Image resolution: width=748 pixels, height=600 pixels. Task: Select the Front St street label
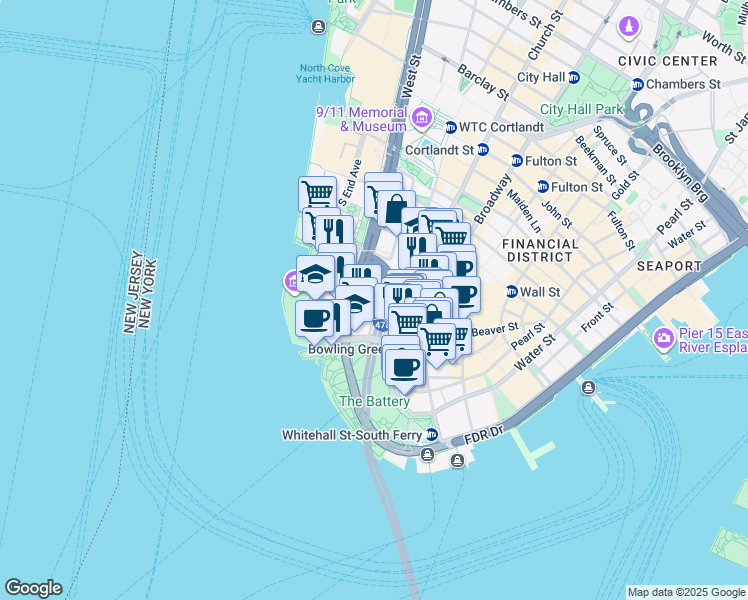click(x=597, y=317)
